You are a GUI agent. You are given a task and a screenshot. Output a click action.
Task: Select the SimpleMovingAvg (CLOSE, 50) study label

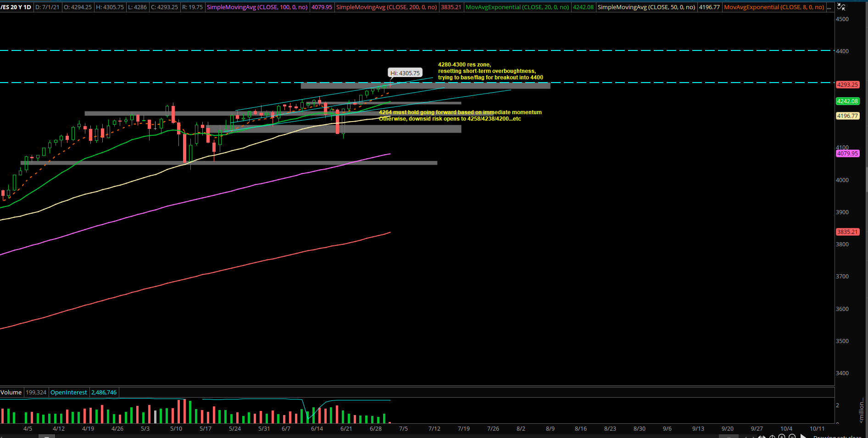pyautogui.click(x=646, y=7)
